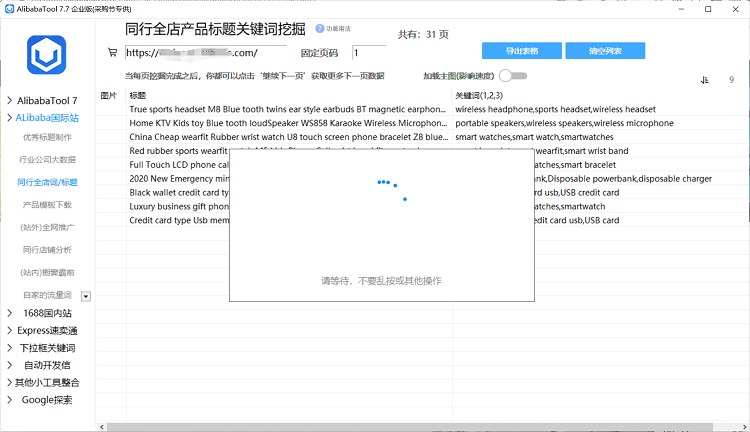This screenshot has height=432, width=750.
Task: Click the keywords cell 'portable speakers,wireless speakers,wireless microphone'
Action: click(x=564, y=123)
